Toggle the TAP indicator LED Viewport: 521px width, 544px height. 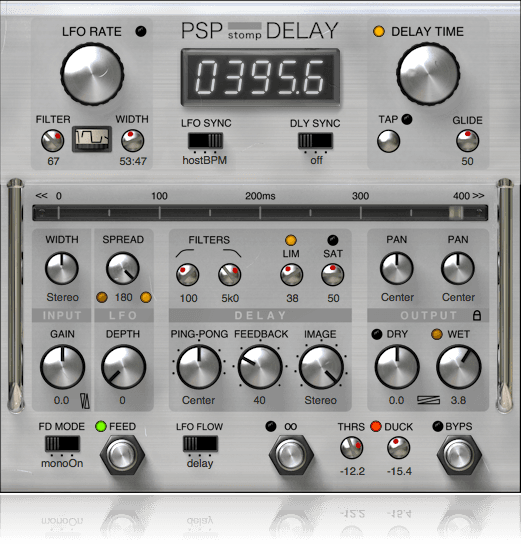click(407, 119)
